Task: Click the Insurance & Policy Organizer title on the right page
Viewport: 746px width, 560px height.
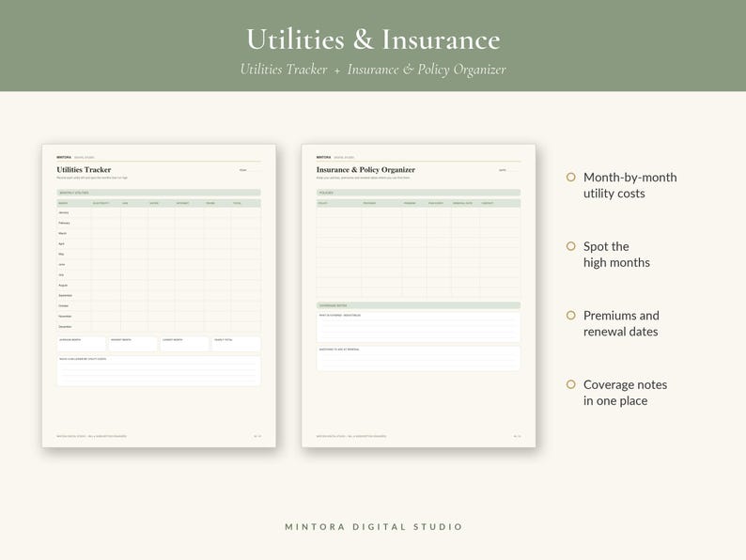Action: pos(365,170)
